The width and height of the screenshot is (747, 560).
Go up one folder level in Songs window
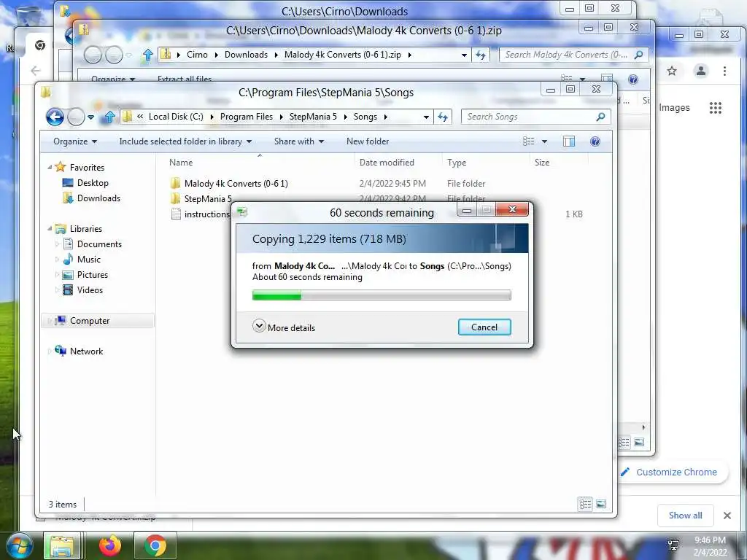109,117
